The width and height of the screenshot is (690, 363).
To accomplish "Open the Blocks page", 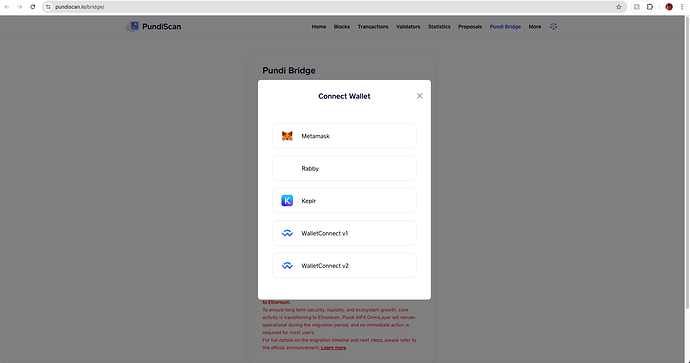I will point(341,26).
